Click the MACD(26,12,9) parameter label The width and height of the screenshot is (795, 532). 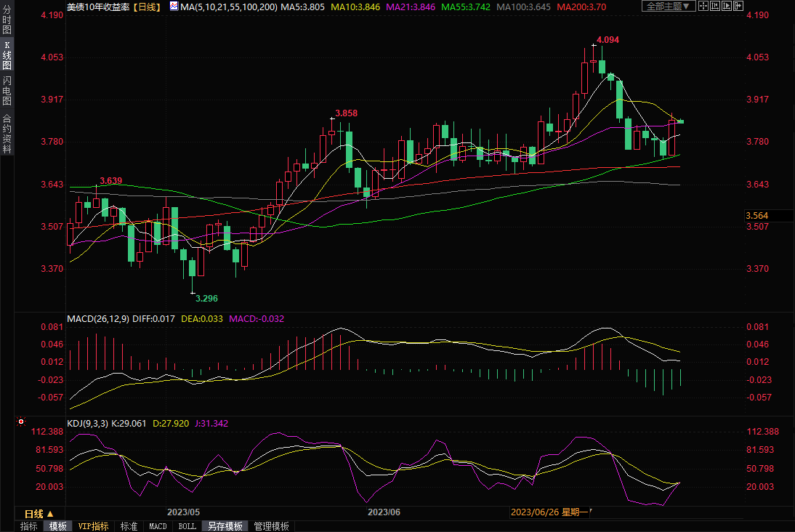pos(99,318)
